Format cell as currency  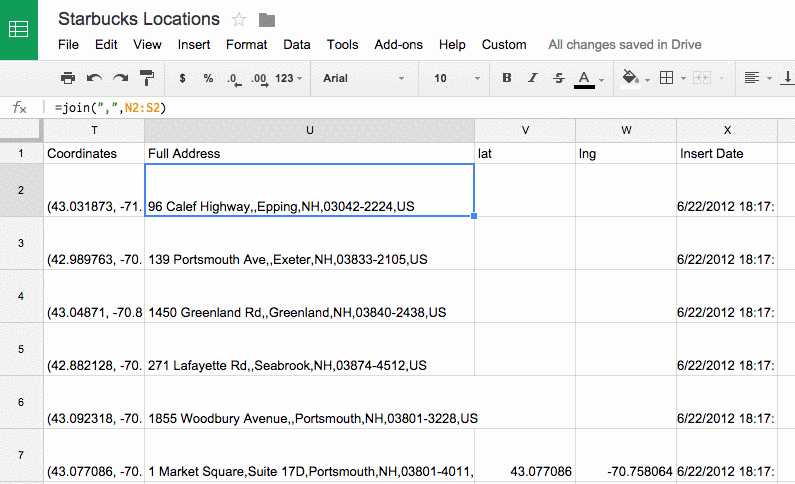point(182,78)
